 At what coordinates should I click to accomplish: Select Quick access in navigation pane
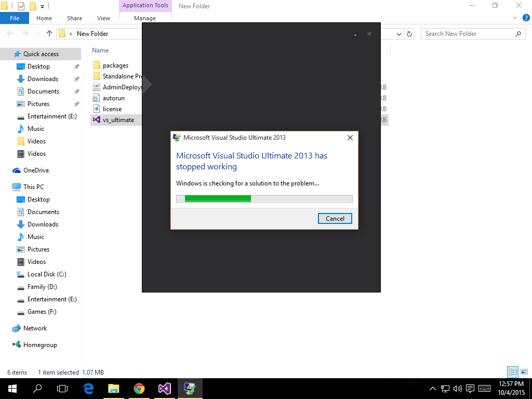point(41,54)
